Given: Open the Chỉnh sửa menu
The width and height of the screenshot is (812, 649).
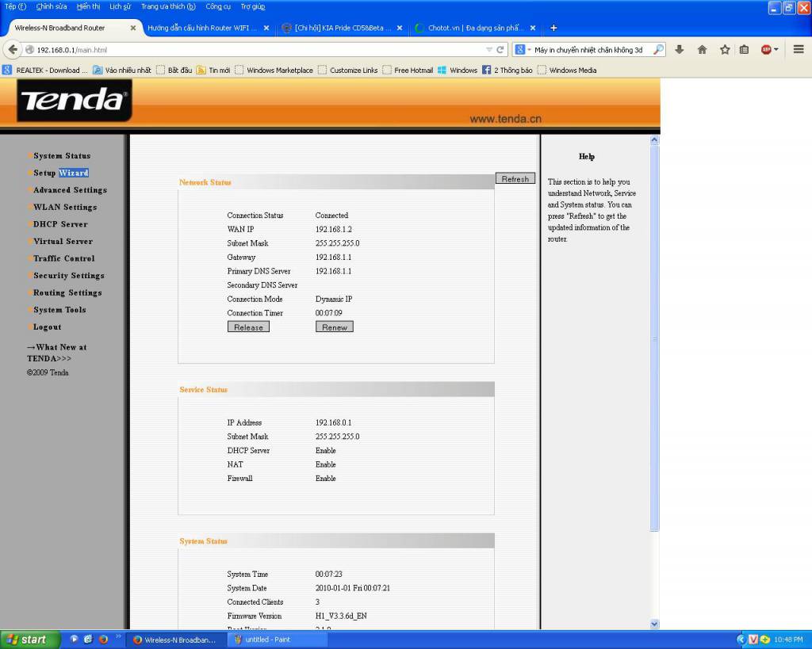Looking at the screenshot, I should 52,6.
